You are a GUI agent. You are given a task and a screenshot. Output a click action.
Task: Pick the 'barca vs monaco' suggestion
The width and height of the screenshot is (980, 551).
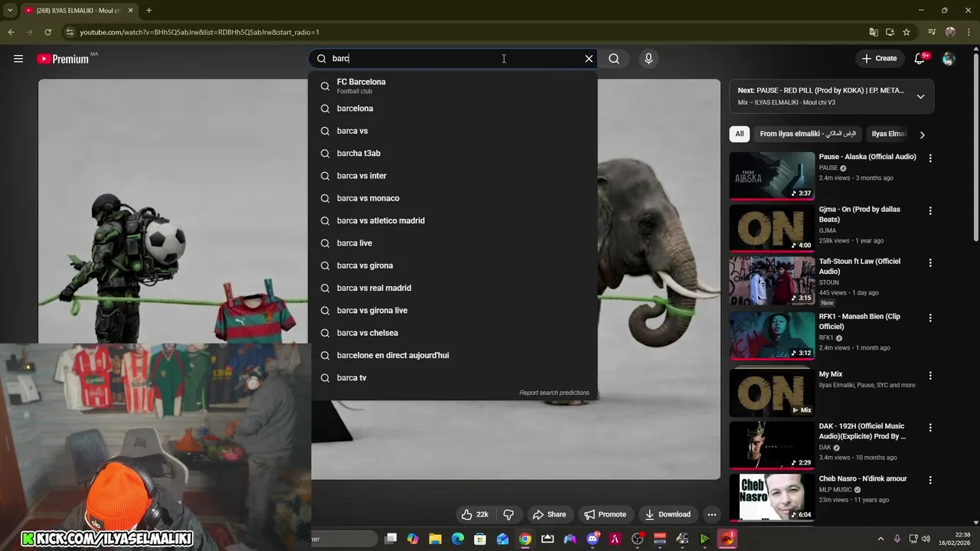[454, 198]
